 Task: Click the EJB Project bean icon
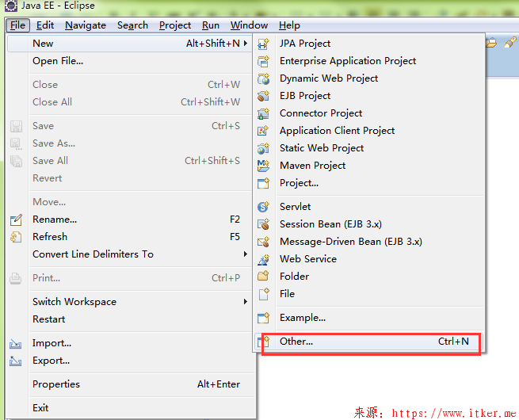[x=264, y=96]
